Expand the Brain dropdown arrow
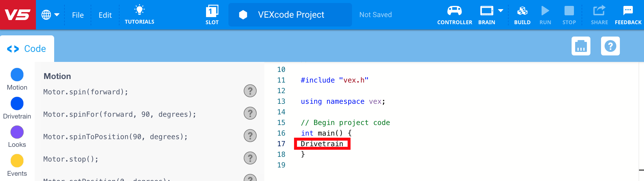This screenshot has width=644, height=181. coord(501,11)
